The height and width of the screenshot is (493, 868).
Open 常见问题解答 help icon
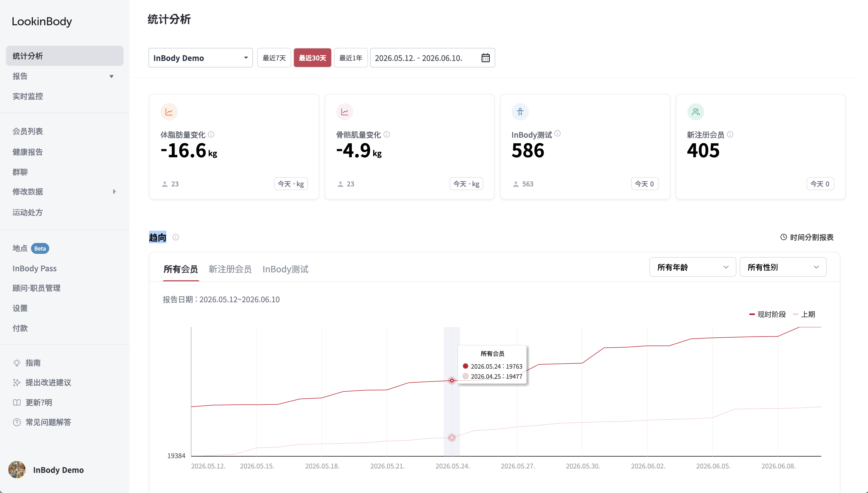click(17, 422)
